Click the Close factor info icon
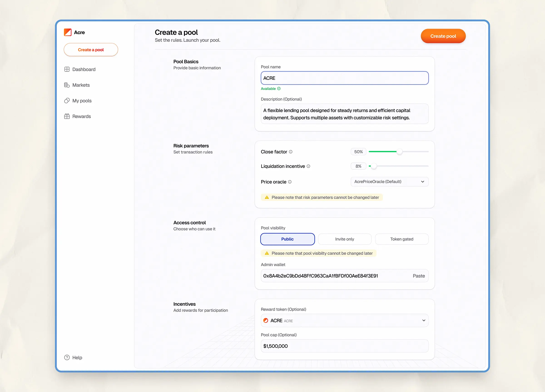The image size is (545, 392). 290,152
